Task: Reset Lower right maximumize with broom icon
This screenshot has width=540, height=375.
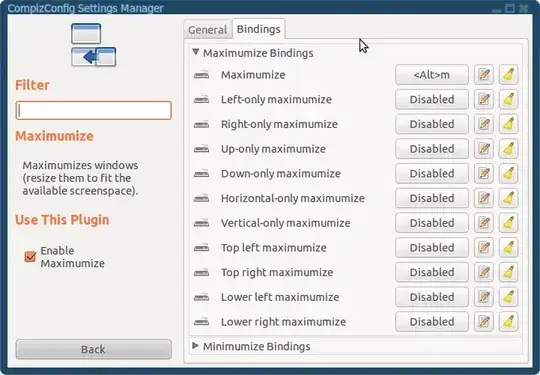Action: [508, 322]
